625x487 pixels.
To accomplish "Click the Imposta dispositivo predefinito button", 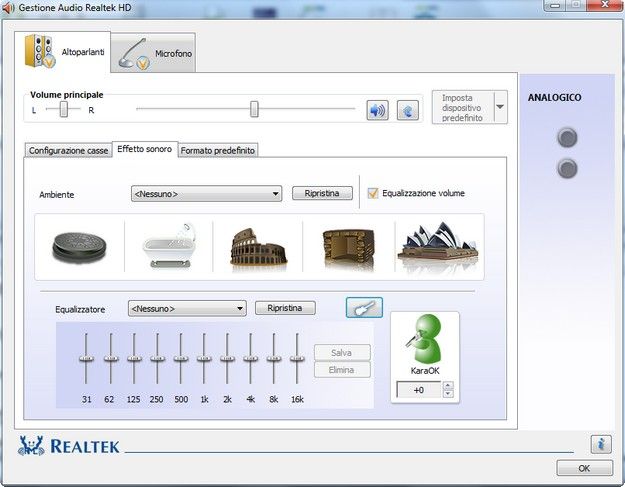I will click(x=462, y=107).
